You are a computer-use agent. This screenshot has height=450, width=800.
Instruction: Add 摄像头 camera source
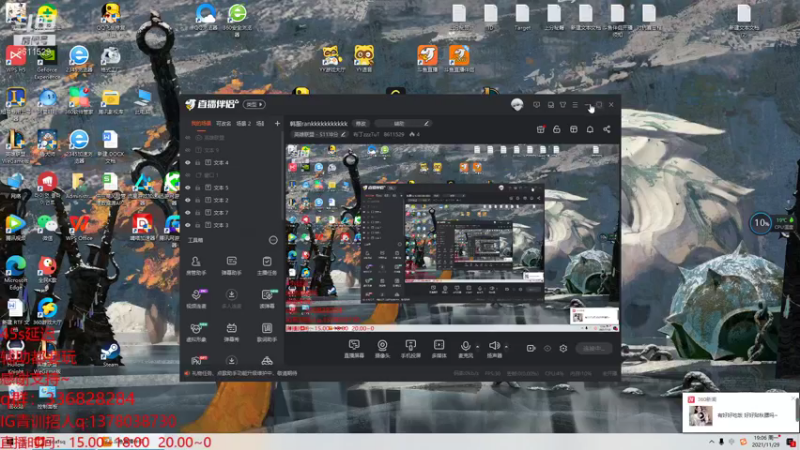[x=382, y=349]
